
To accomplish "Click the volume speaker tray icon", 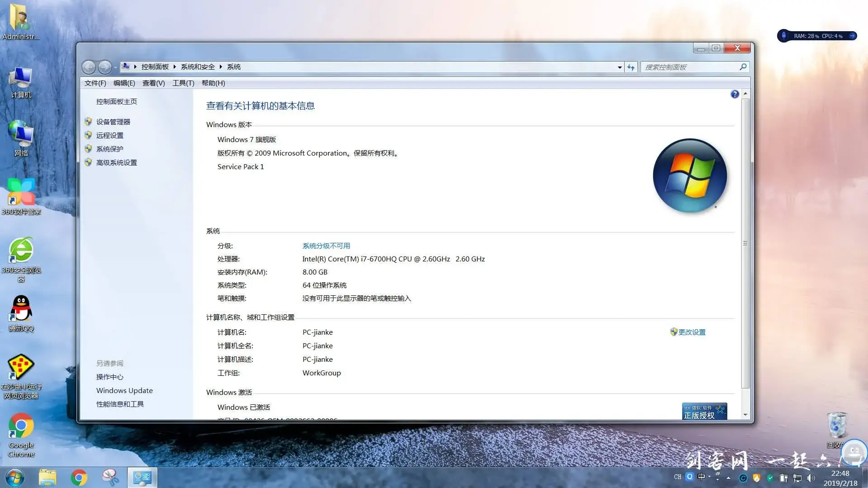I will 811,478.
